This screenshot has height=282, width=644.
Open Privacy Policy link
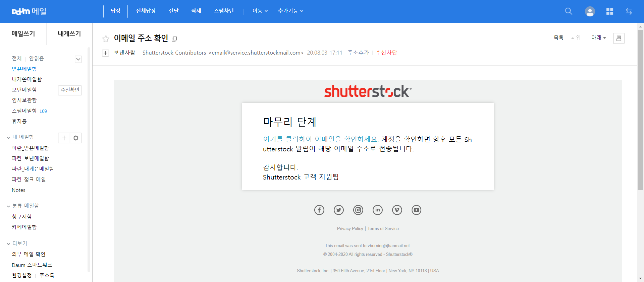click(350, 228)
